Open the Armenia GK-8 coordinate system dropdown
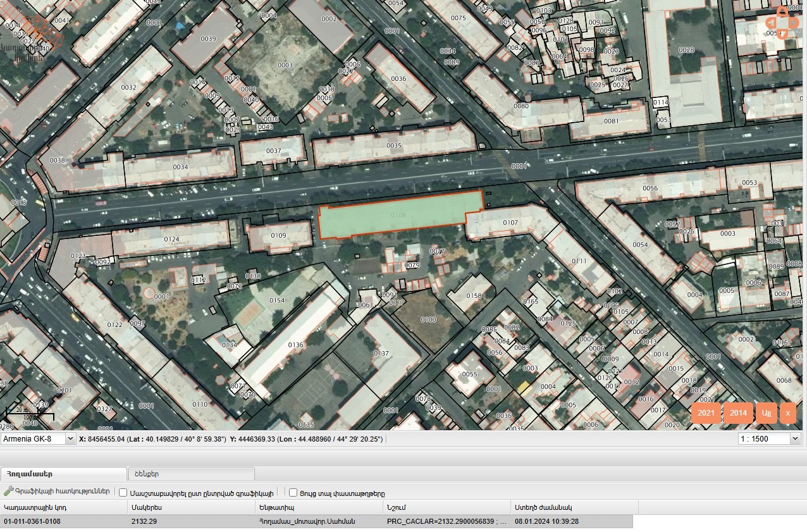The width and height of the screenshot is (807, 532). coord(70,438)
